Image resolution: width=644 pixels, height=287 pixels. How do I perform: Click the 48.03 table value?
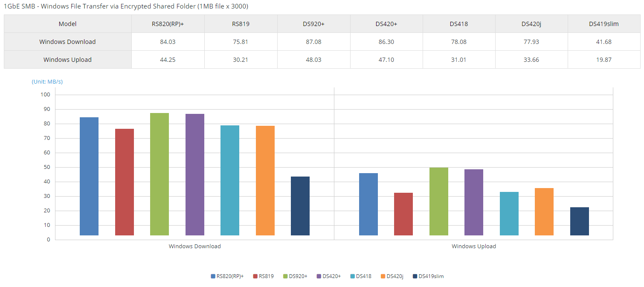314,60
